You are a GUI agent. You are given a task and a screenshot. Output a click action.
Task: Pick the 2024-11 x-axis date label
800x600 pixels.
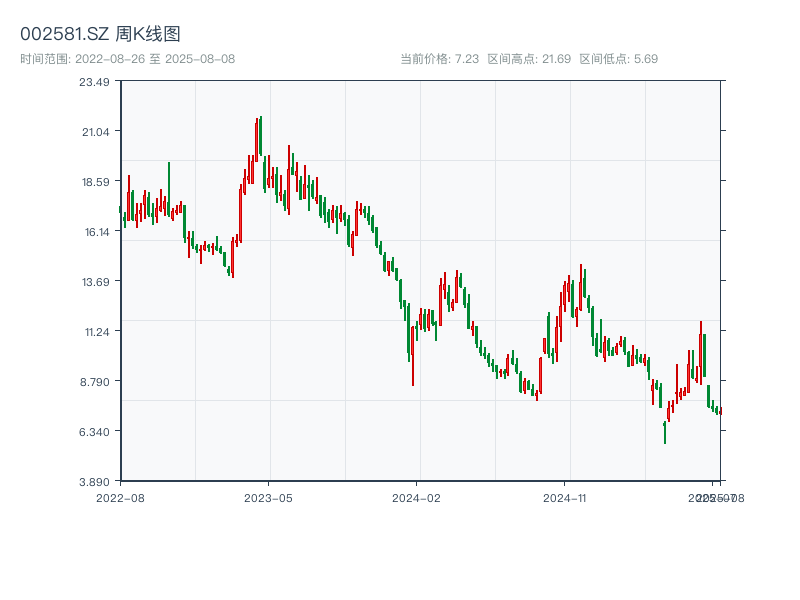[565, 497]
